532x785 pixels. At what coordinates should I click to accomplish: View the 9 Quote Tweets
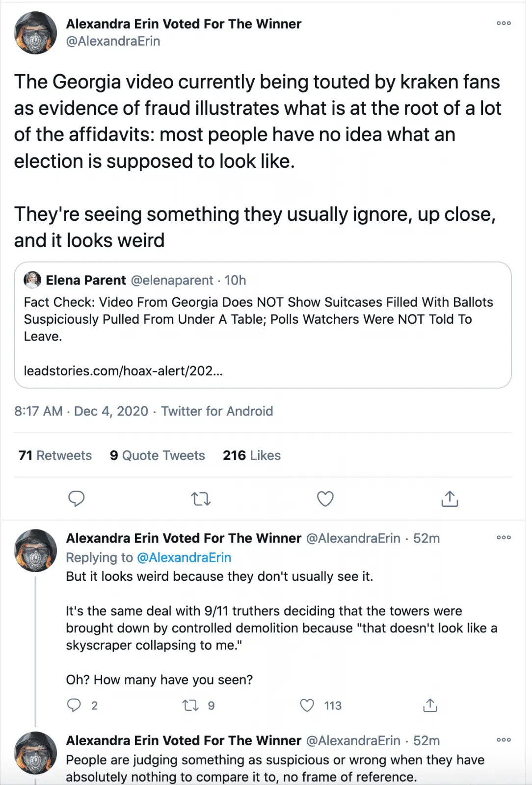(157, 455)
